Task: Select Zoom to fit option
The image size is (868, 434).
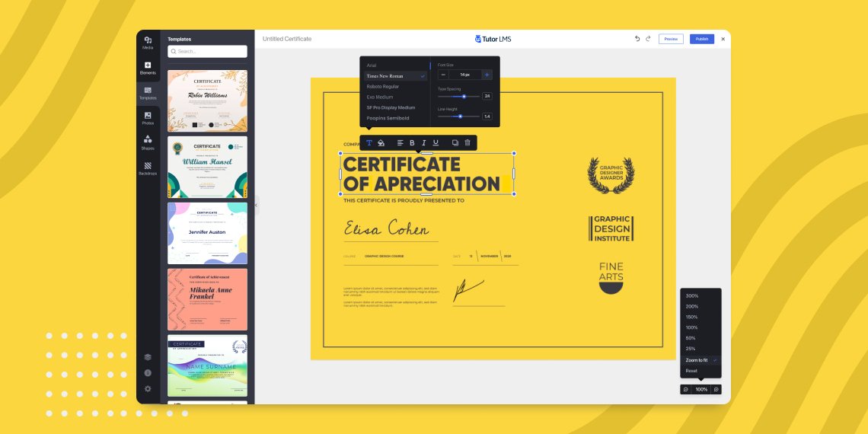Action: coord(697,359)
